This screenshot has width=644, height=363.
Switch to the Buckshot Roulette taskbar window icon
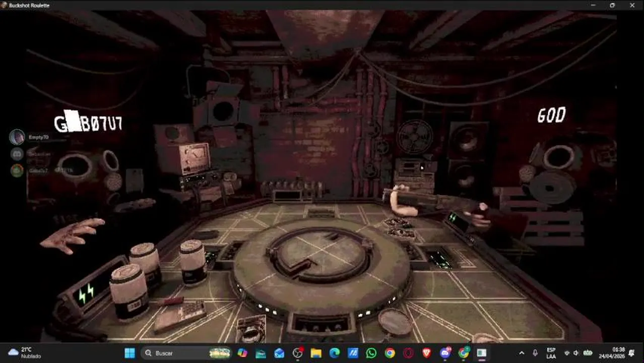(482, 353)
